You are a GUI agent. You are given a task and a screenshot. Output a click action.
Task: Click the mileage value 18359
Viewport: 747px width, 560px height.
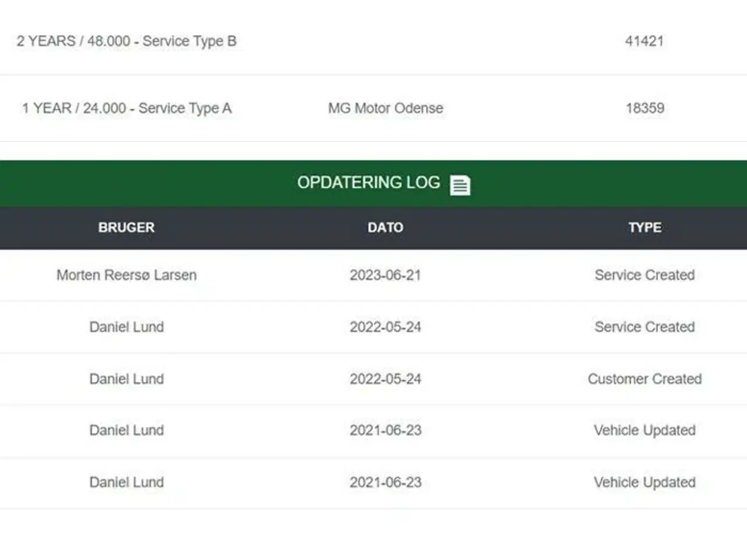(x=645, y=108)
